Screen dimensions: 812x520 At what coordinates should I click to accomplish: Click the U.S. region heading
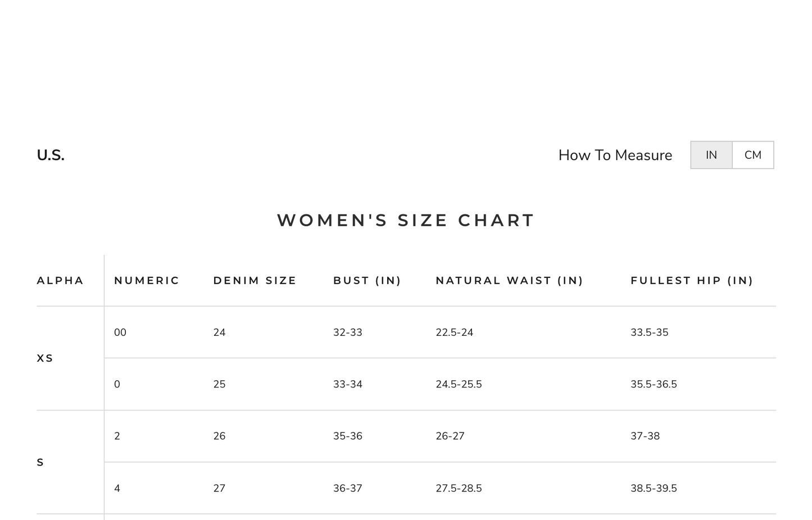tap(51, 155)
